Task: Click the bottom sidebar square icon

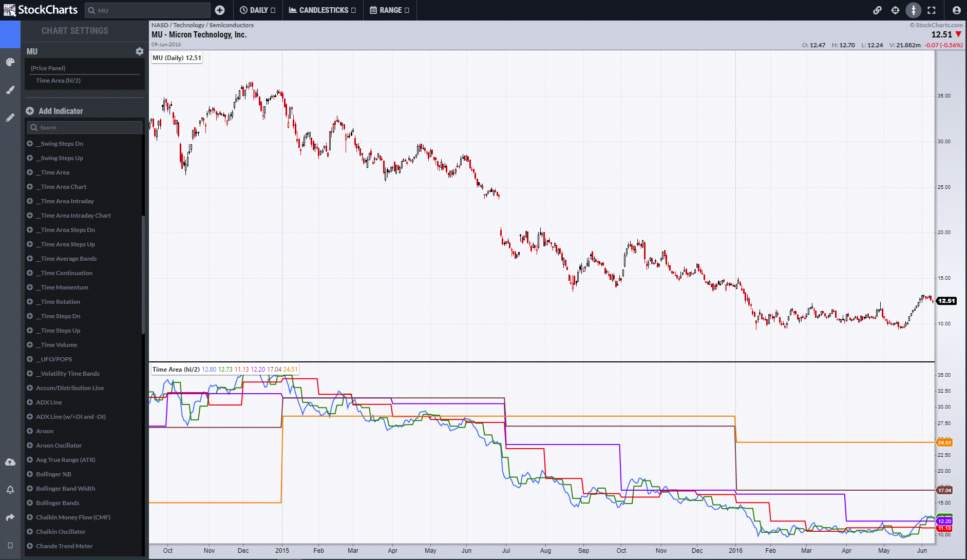Action: click(x=10, y=545)
